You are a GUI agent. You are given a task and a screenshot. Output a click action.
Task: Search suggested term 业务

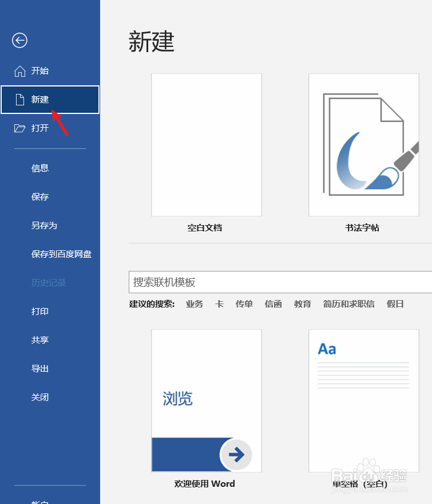(x=195, y=304)
